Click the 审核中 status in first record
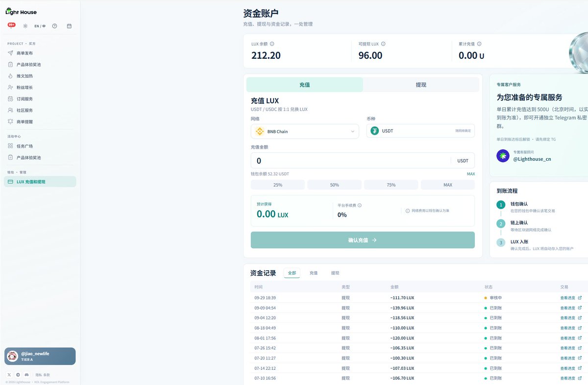The height and width of the screenshot is (385, 588). pyautogui.click(x=493, y=298)
